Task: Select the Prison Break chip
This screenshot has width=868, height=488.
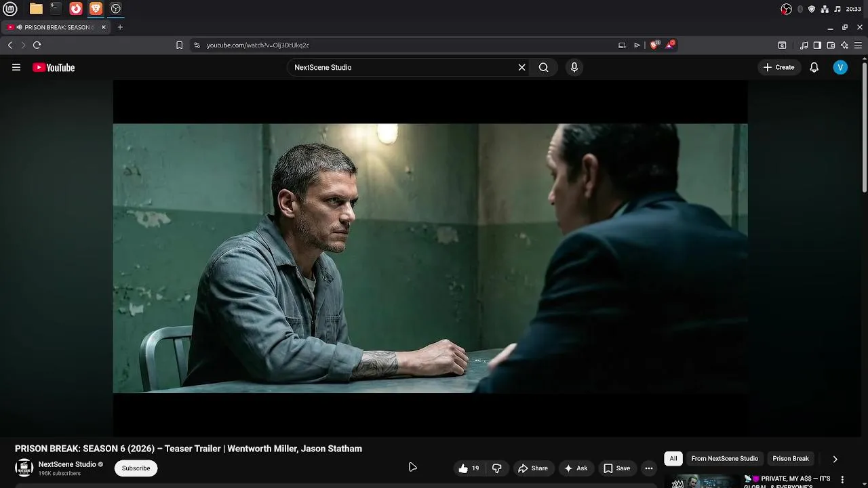Action: click(x=791, y=459)
